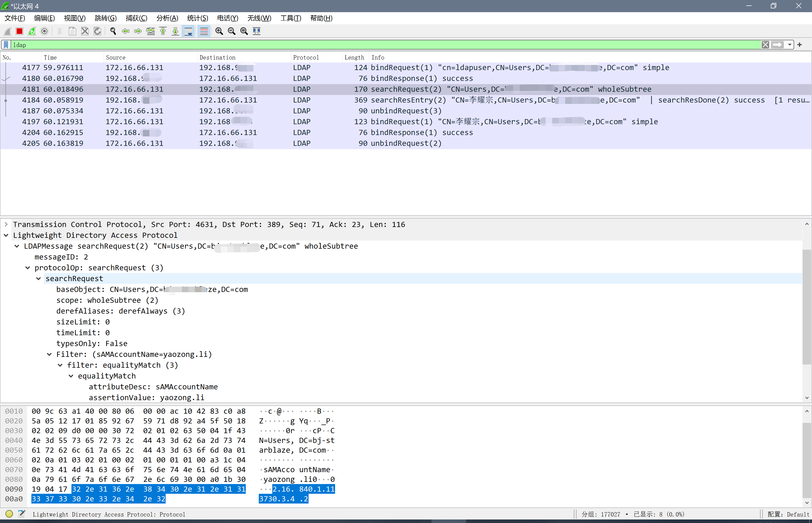Stop the running packet capture

[19, 31]
